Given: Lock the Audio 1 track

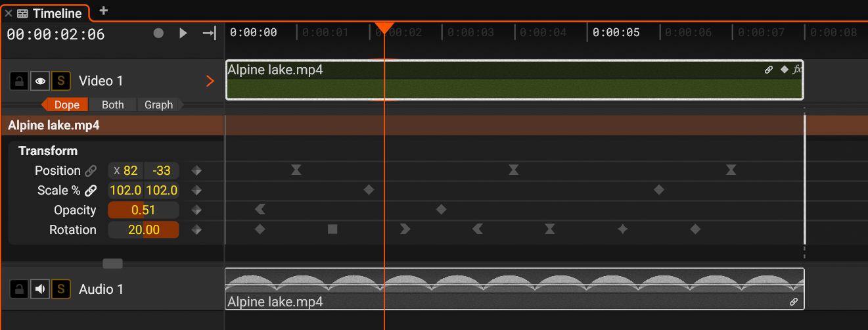Looking at the screenshot, I should (19, 289).
